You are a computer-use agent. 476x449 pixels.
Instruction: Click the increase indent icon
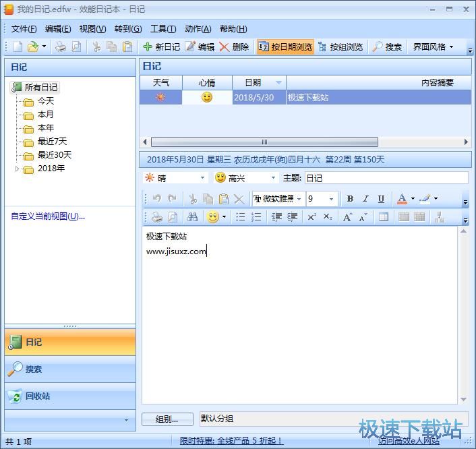point(292,217)
